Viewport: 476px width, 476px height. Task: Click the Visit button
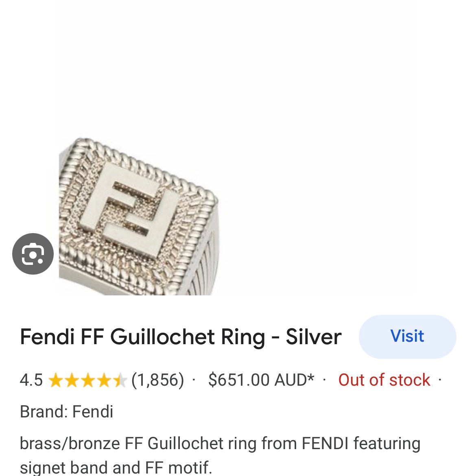407,336
